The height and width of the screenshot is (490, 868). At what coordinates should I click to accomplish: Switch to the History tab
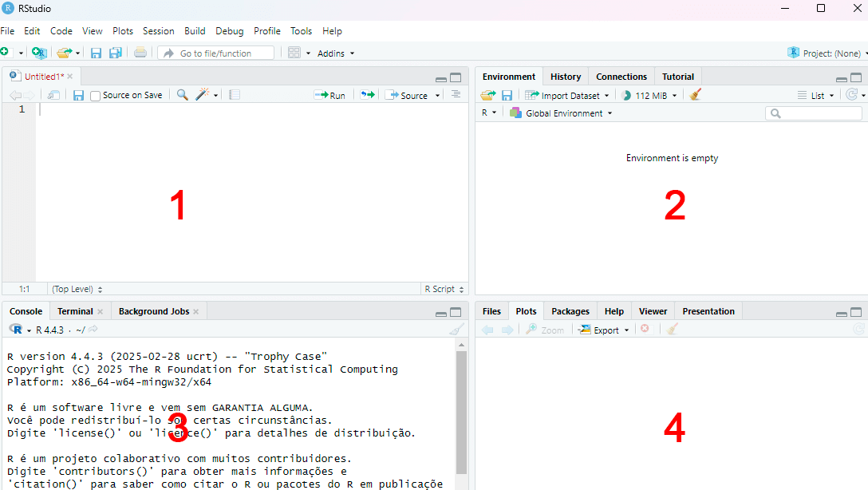[565, 77]
